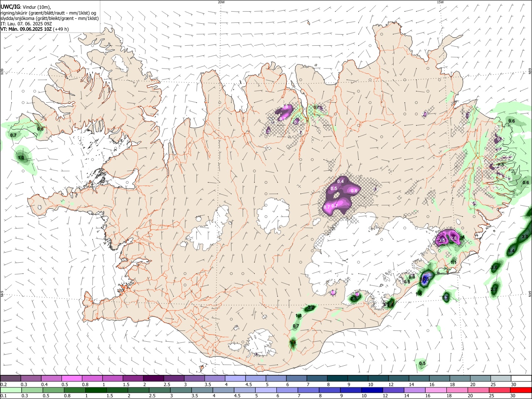Pick the pure red swatch above the lower row's 30 label

coord(521,390)
